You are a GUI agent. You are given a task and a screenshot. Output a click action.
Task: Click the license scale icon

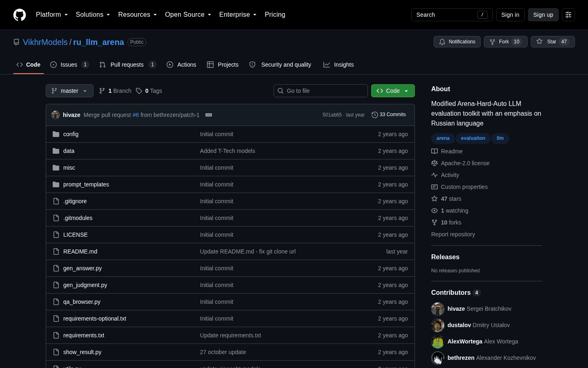tap(434, 163)
